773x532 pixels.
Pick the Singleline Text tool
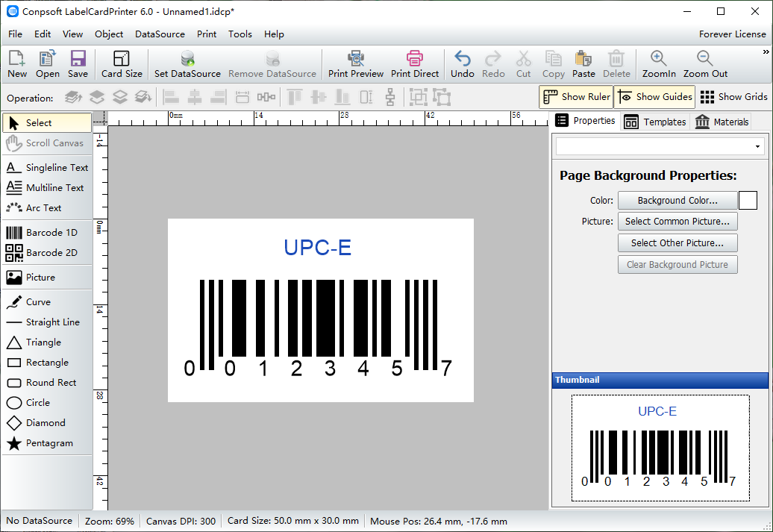click(x=47, y=168)
